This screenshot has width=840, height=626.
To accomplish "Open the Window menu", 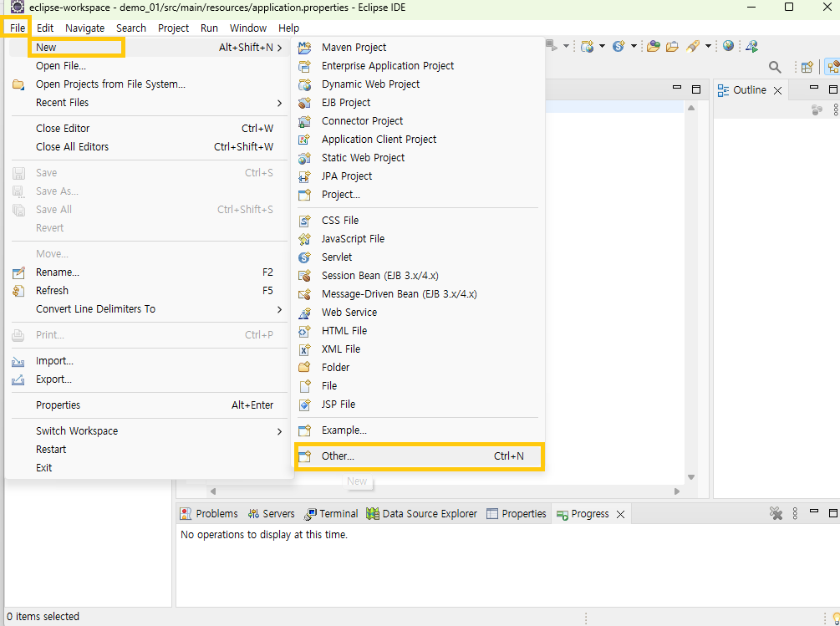I will click(248, 28).
